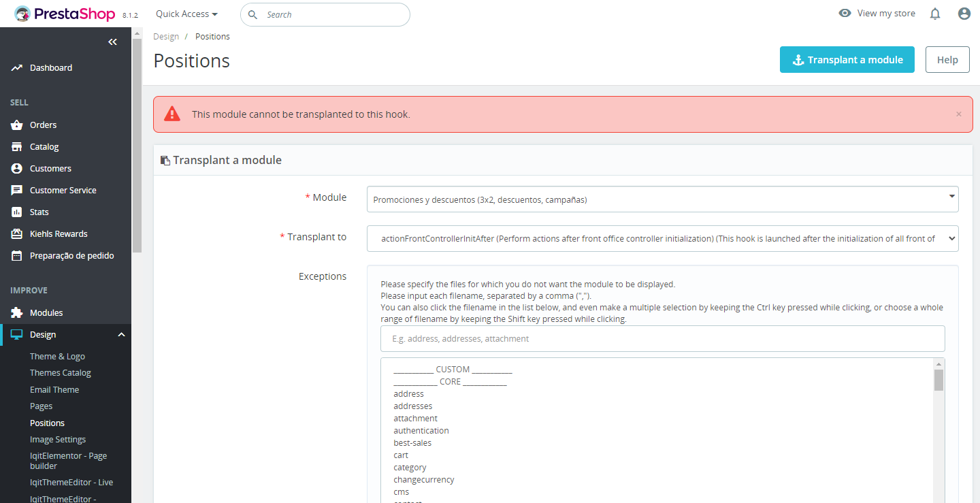Image resolution: width=980 pixels, height=503 pixels.
Task: Open the Module selection dropdown
Action: coord(662,199)
